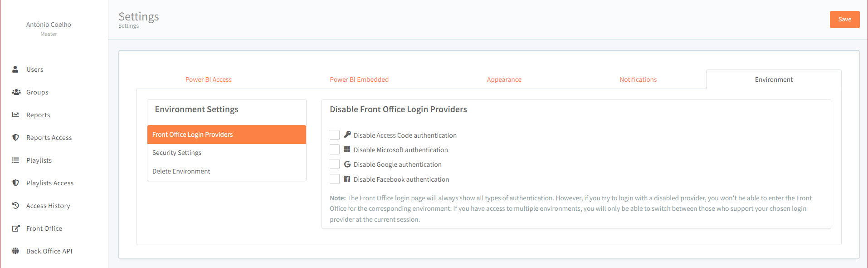
Task: Tick the Disable Google authentication checkbox
Action: tap(335, 164)
